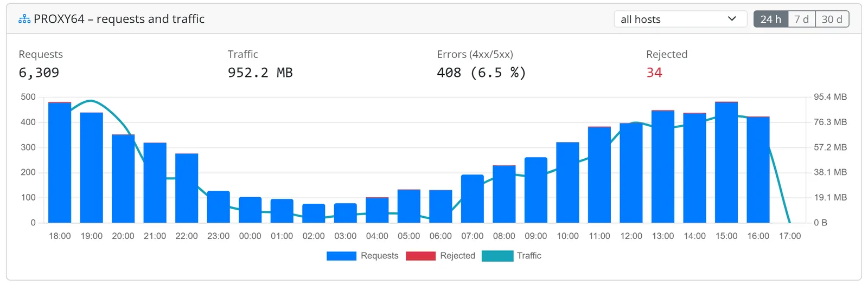Click the PROXY64 – requests and traffic title
The image size is (868, 285).
pos(119,19)
